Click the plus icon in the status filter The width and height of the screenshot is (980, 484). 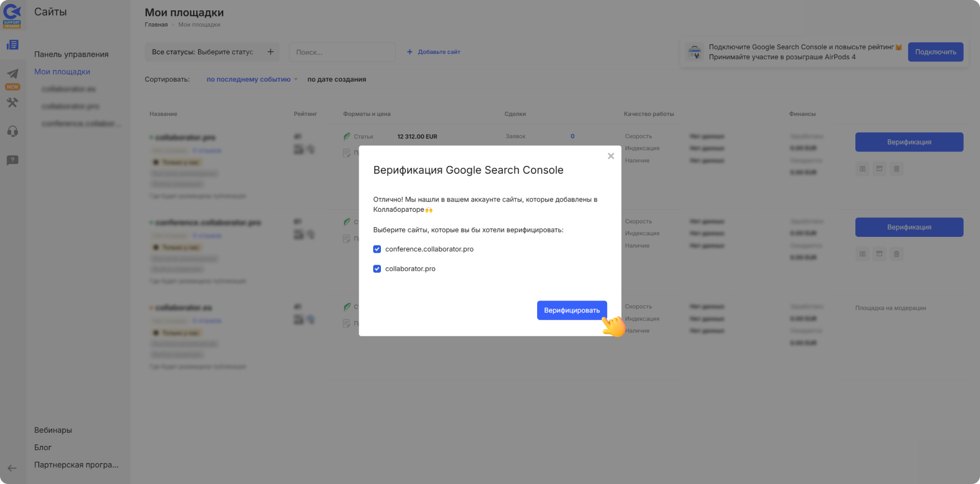(x=270, y=52)
